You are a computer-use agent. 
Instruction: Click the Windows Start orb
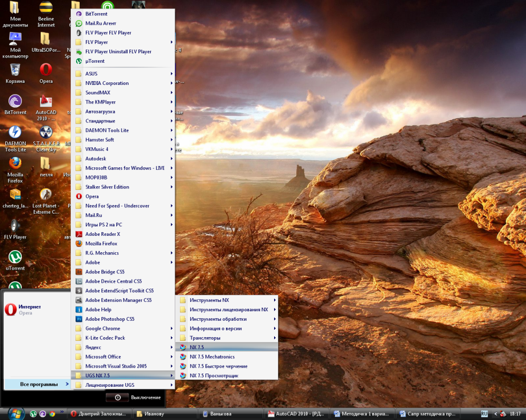tap(16, 414)
